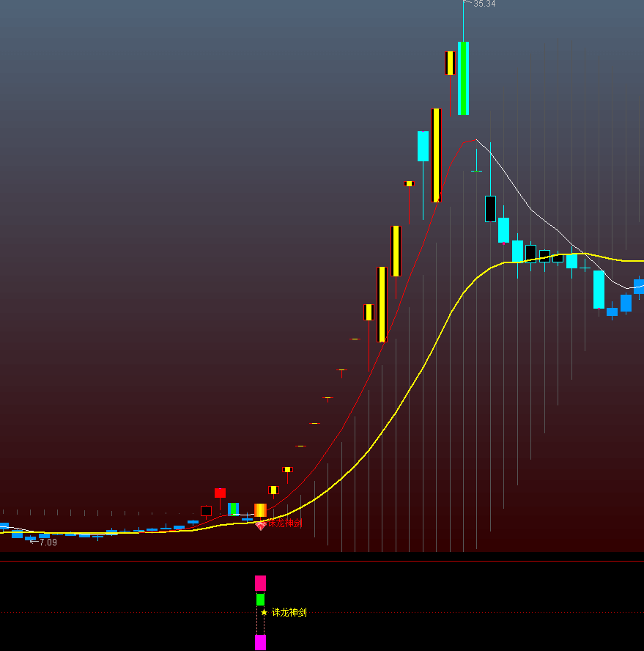Select the tall cyan-green candle at the peak
This screenshot has width=644, height=651.
click(x=463, y=78)
